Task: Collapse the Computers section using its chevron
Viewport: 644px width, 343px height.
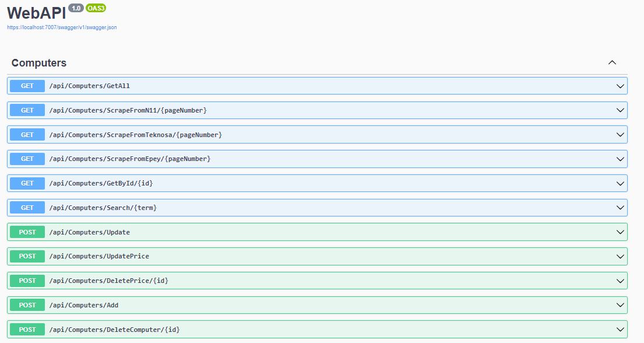Action: [612, 62]
